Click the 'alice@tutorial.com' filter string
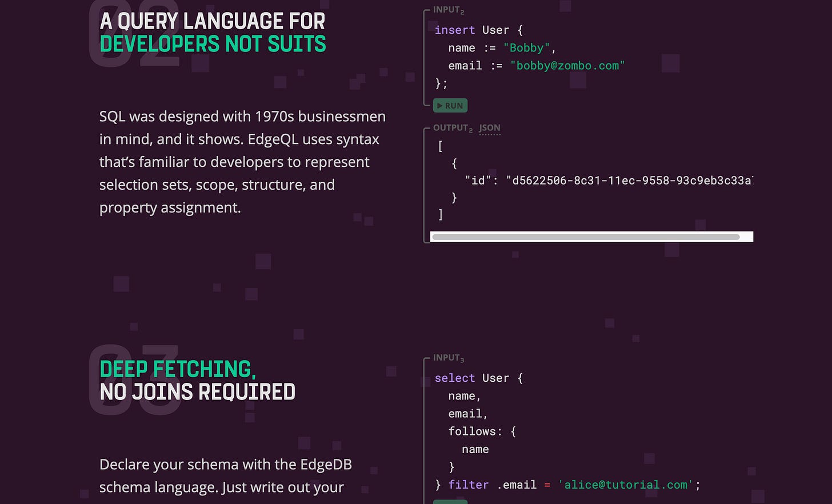 pyautogui.click(x=626, y=485)
